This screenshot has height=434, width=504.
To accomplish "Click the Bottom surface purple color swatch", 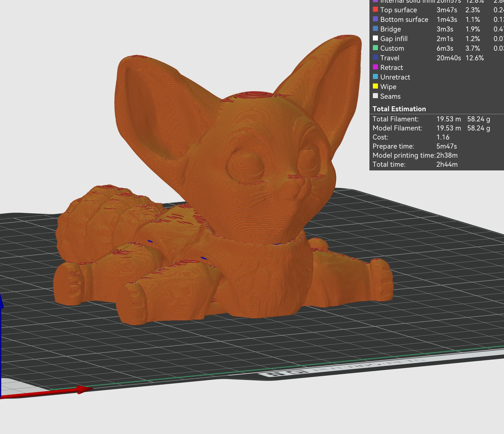I will [x=375, y=19].
